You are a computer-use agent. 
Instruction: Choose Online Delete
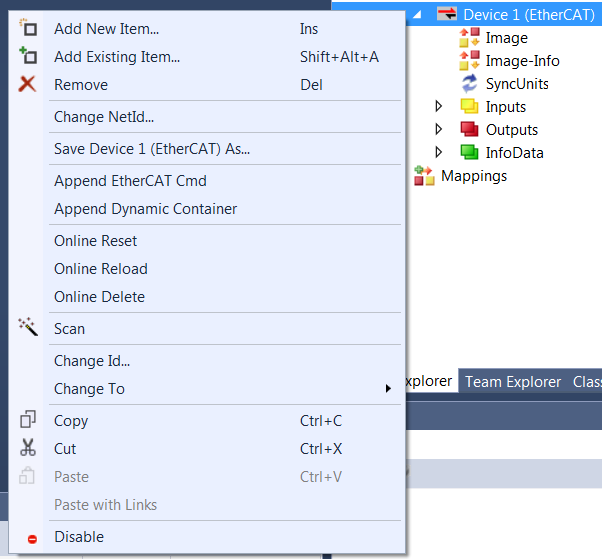(x=206, y=297)
